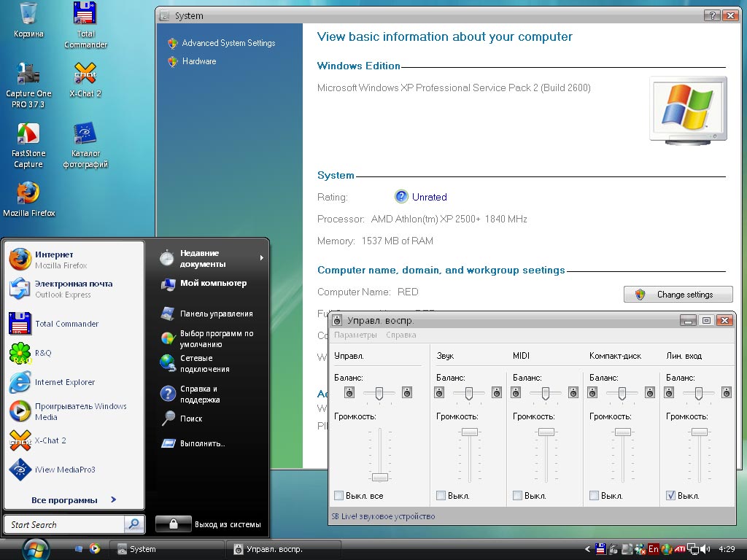The image size is (747, 560).
Task: Click the Start Search magnifier button
Action: 134,524
